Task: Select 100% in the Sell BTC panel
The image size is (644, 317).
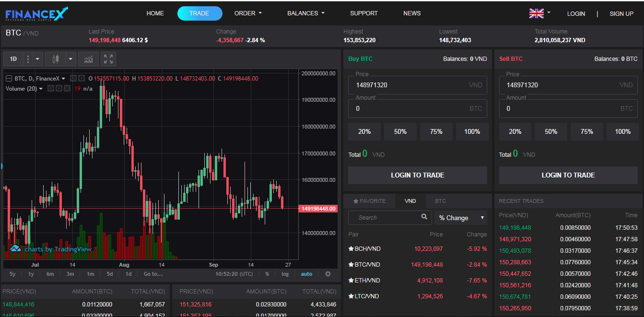Action: (622, 131)
